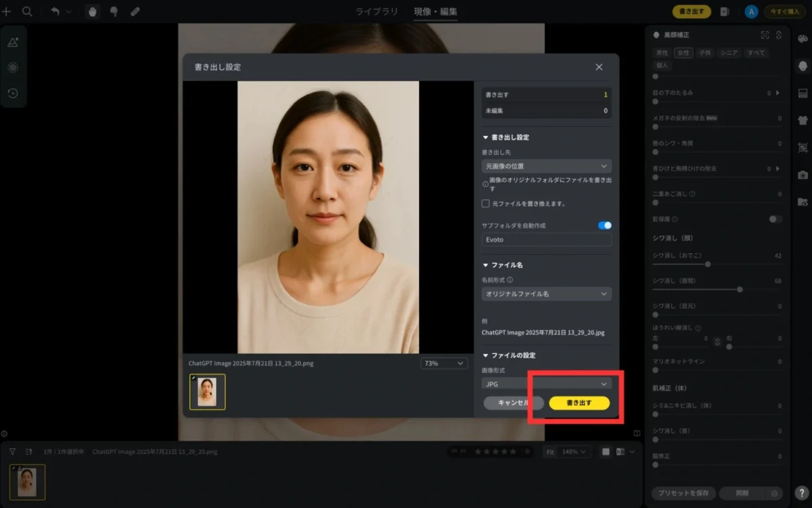This screenshot has width=812, height=508.
Task: Select the hand pan tool
Action: pyautogui.click(x=93, y=12)
